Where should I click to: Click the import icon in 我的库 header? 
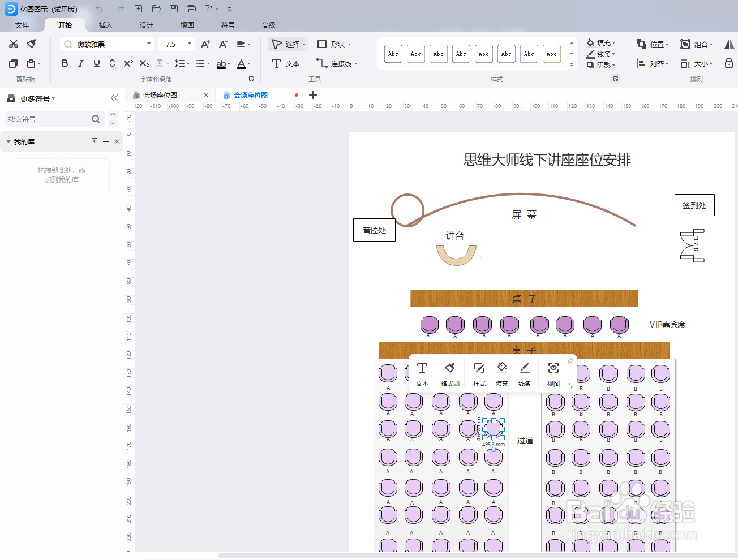pos(95,141)
